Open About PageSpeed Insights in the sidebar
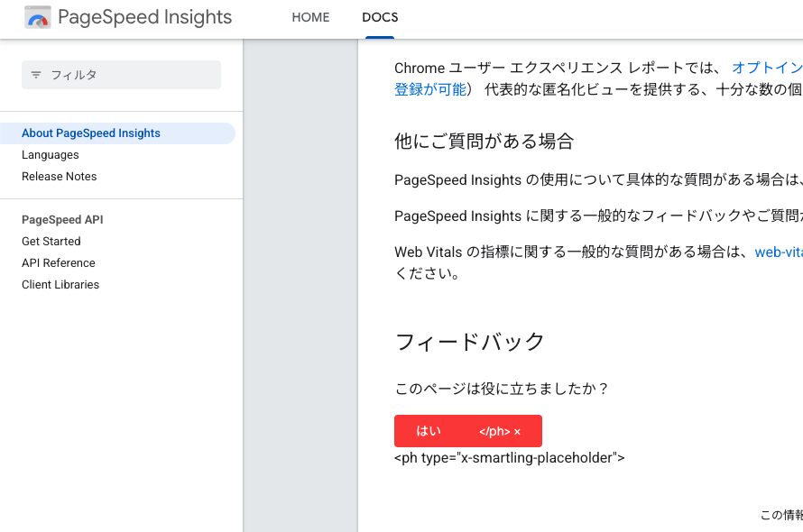The width and height of the screenshot is (803, 532). [117, 133]
